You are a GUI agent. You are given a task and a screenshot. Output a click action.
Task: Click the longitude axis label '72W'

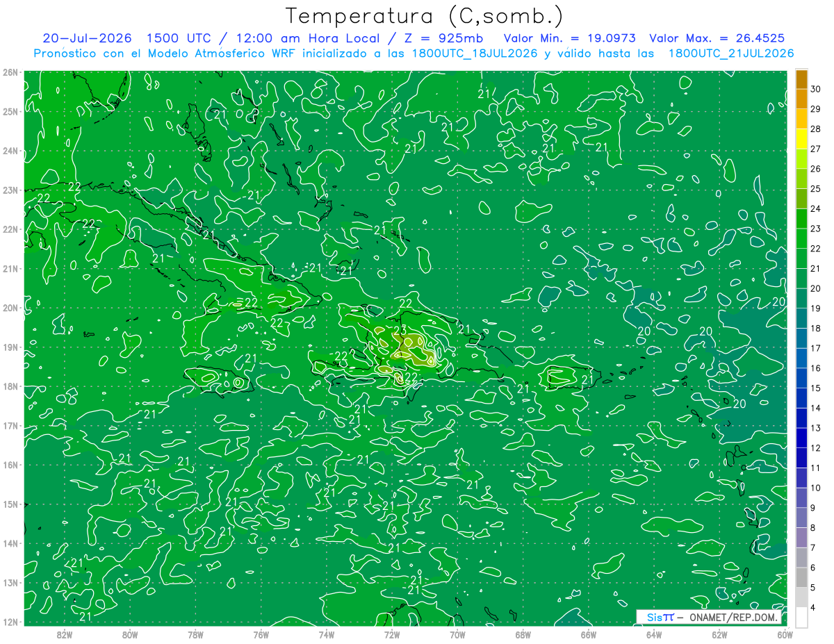[392, 634]
